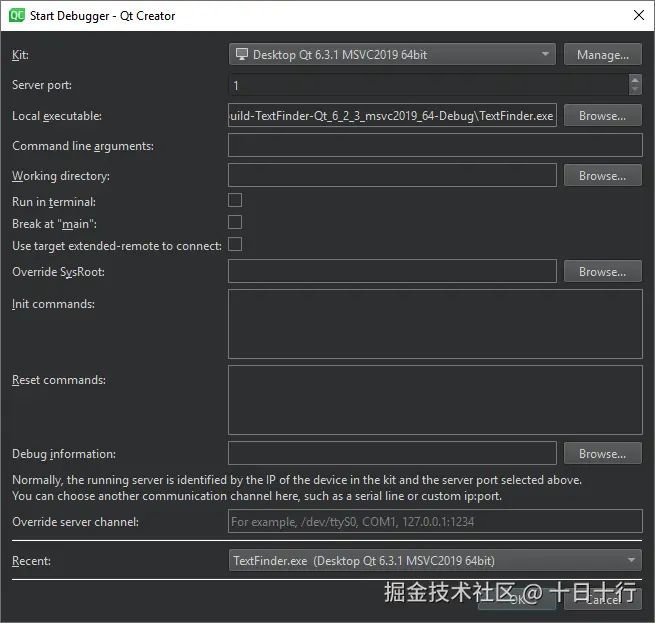Open the Kit dropdown selector
This screenshot has height=623, width=655.
(392, 54)
